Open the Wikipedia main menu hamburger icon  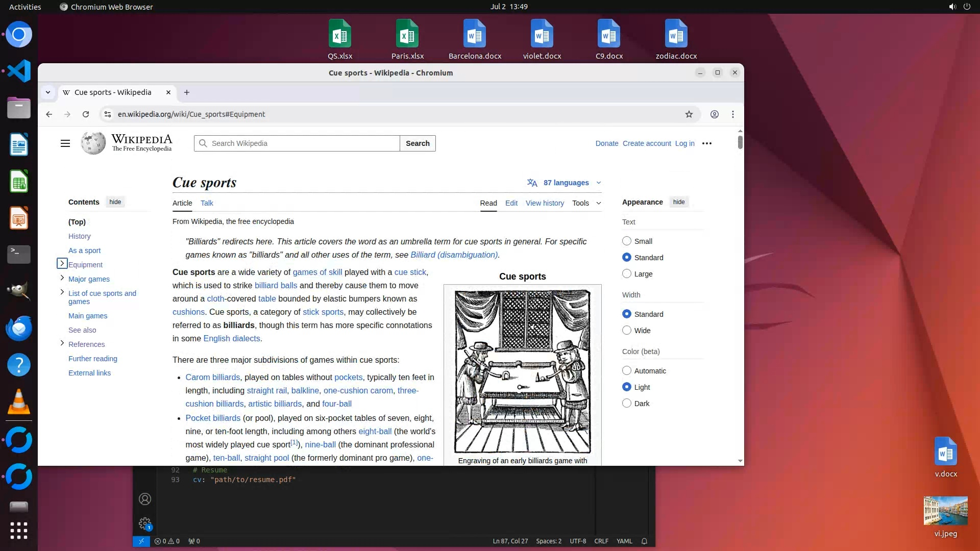65,143
